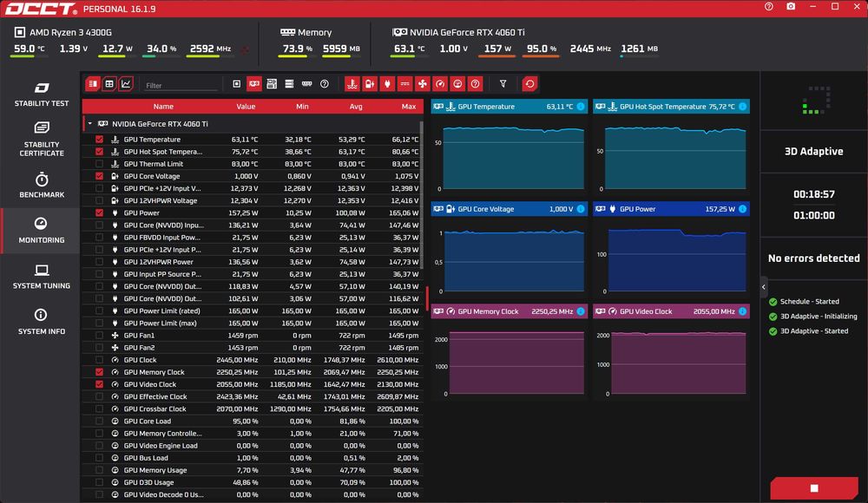868x503 pixels.
Task: Take screenshot with camera icon
Action: pyautogui.click(x=791, y=7)
